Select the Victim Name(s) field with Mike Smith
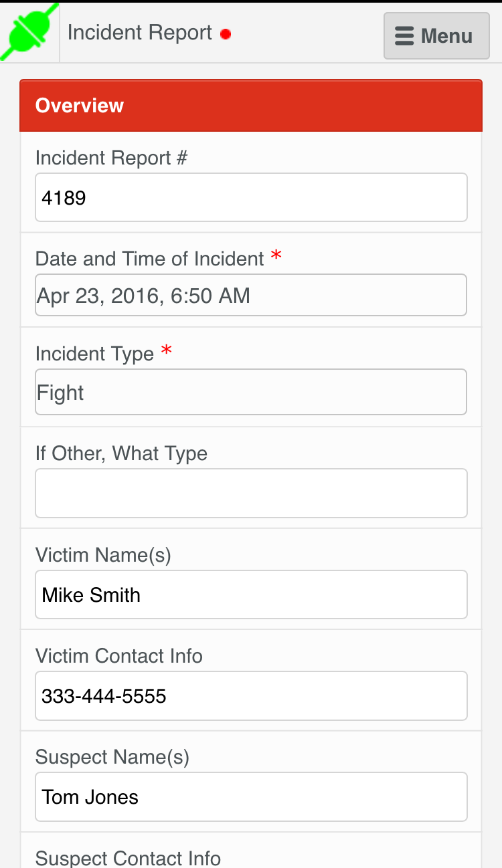The image size is (502, 868). tap(251, 594)
